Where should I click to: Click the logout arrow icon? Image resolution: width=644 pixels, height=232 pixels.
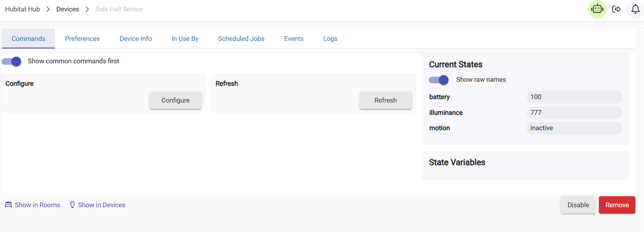tap(616, 9)
